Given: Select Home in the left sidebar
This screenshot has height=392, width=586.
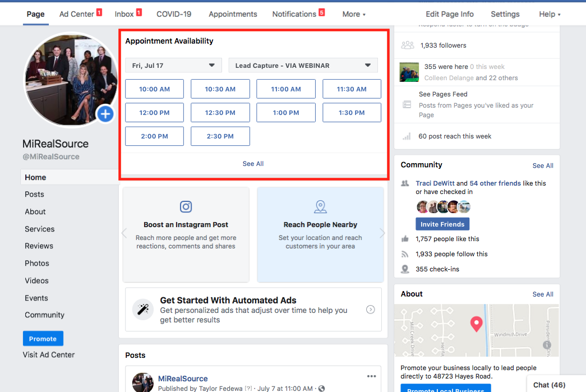Looking at the screenshot, I should point(70,177).
